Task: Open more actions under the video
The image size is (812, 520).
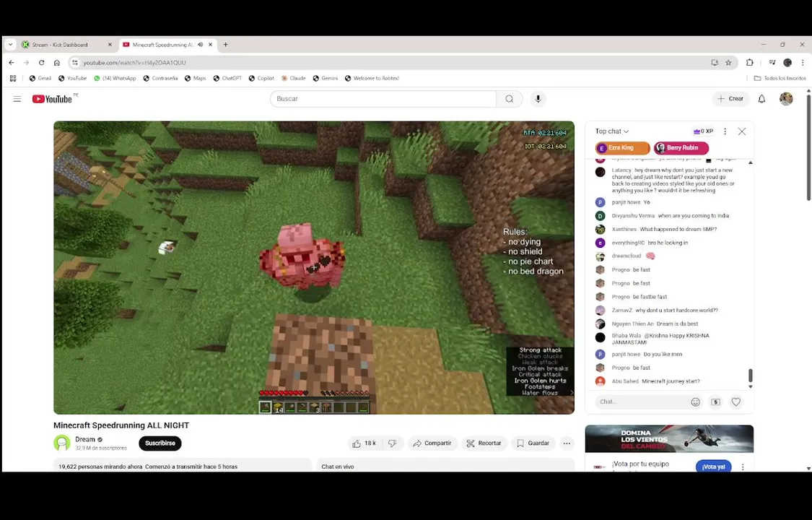Action: click(567, 443)
